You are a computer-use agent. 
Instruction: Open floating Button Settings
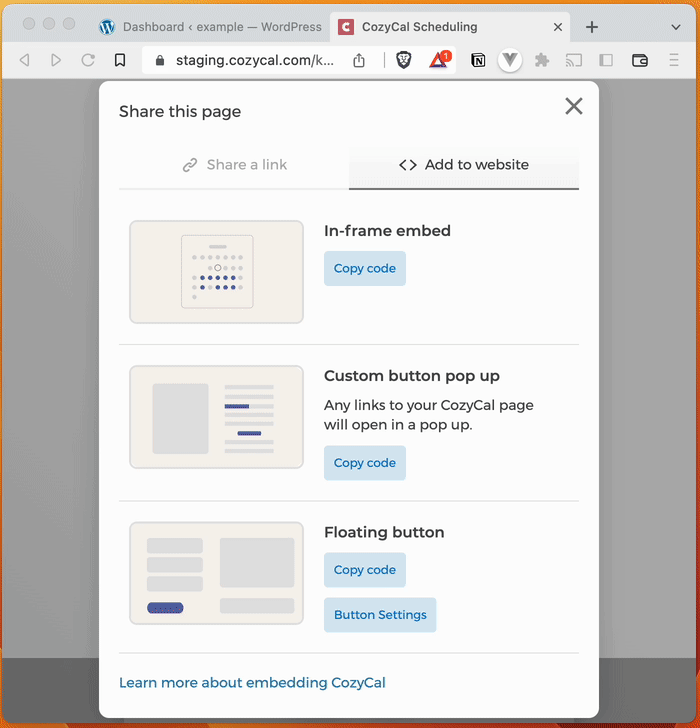tap(380, 615)
